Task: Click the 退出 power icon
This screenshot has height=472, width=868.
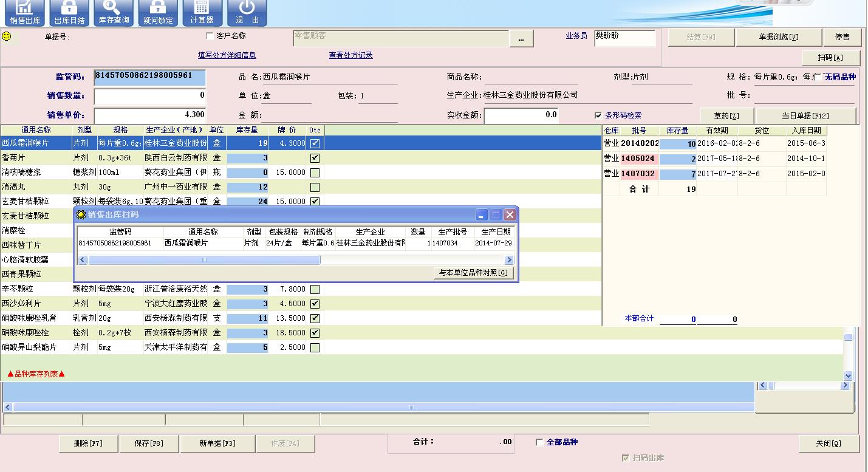Action: (247, 12)
